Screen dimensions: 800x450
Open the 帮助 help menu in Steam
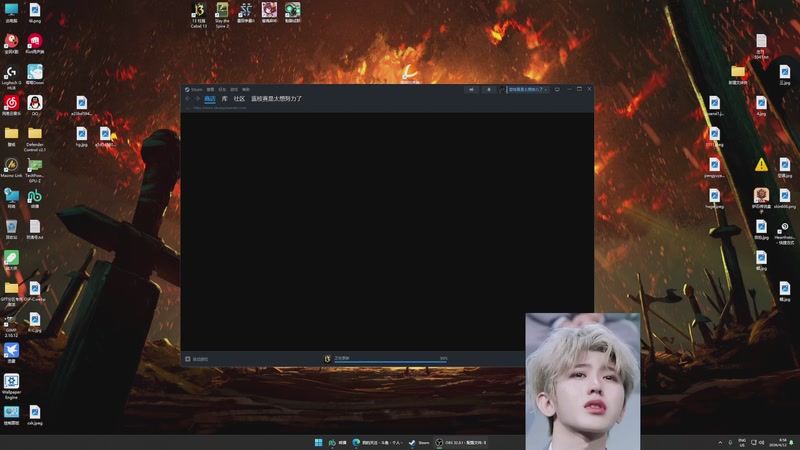point(246,89)
